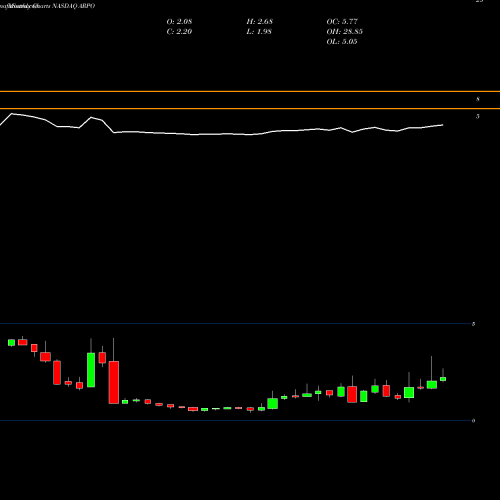Click the 'OH: 28.85' value
This screenshot has height=500, width=500.
click(x=345, y=32)
